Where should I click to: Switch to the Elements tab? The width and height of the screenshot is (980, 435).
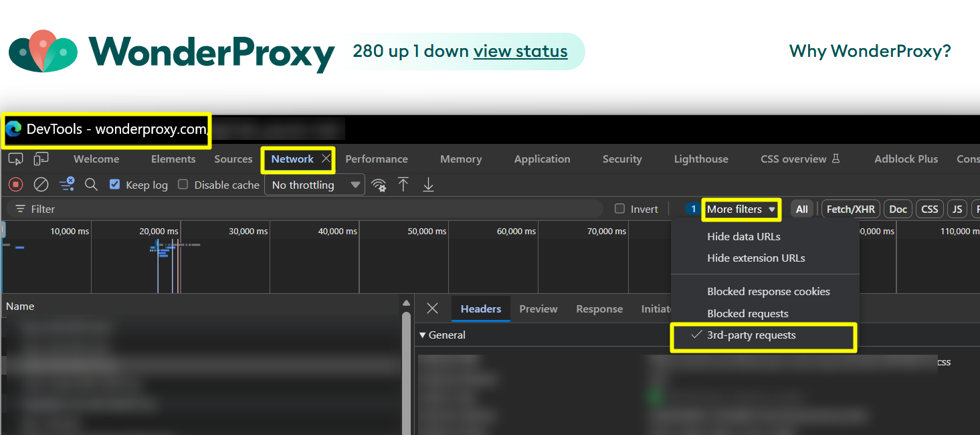[x=173, y=159]
